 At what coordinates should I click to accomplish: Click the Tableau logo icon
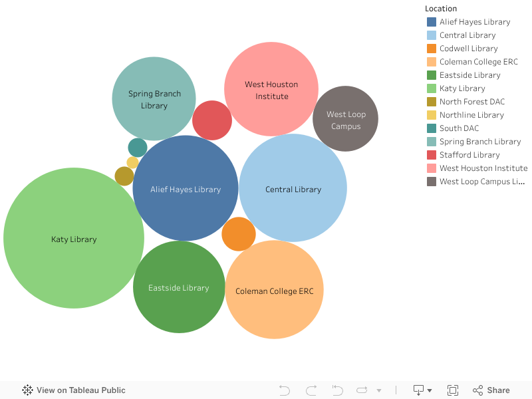tap(27, 390)
